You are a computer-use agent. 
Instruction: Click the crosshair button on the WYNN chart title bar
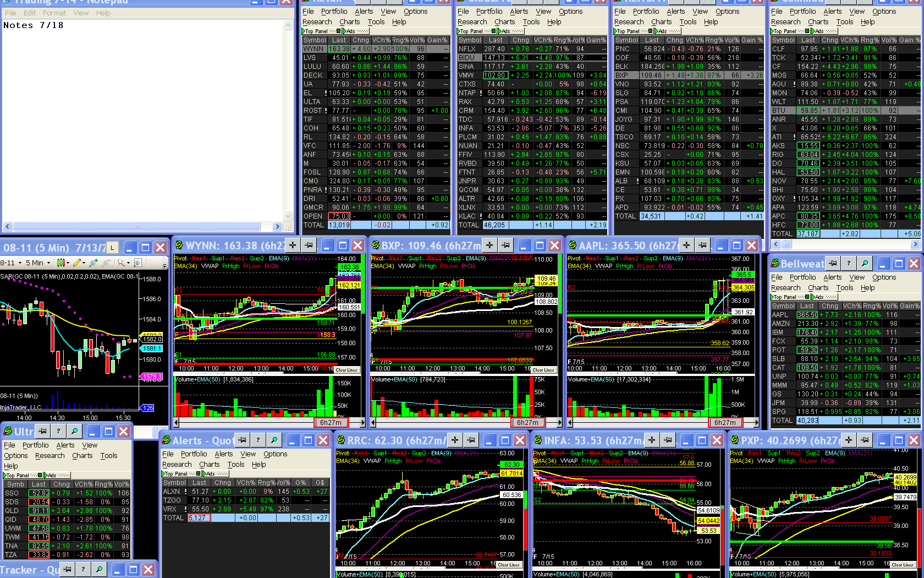293,245
